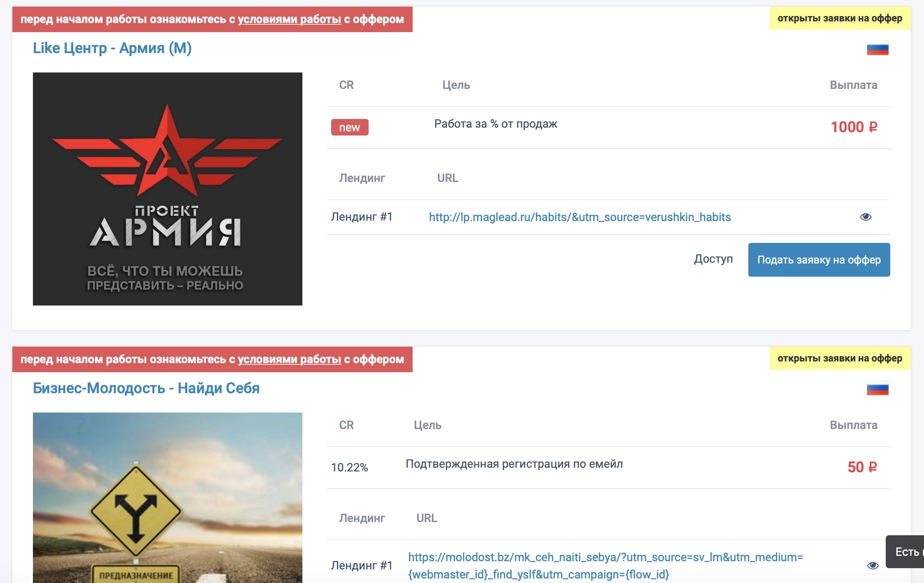Screen dimensions: 924x583
Task: Open the Бизнес-Молодость - Найди Себя offer title
Action: [x=146, y=388]
